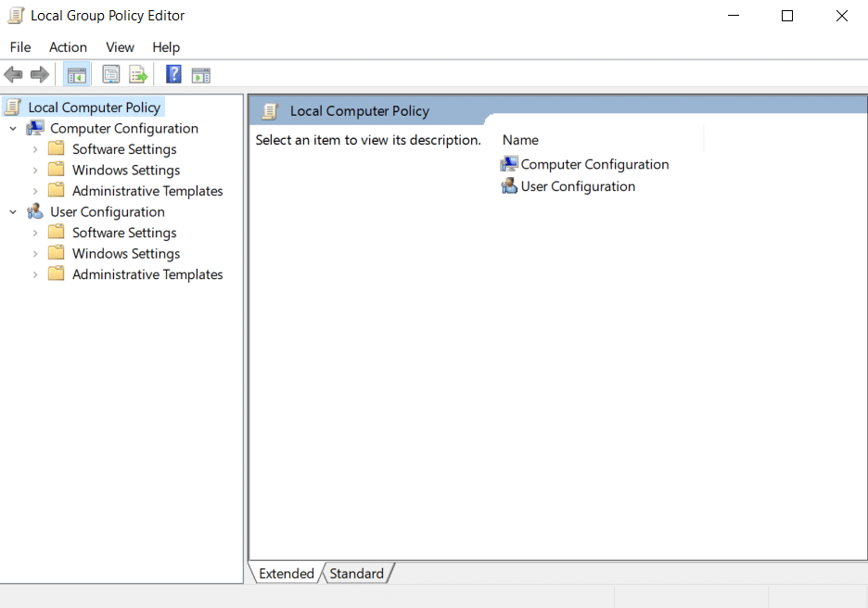Screen dimensions: 868x608
Task: Open the View menu
Action: pos(121,47)
